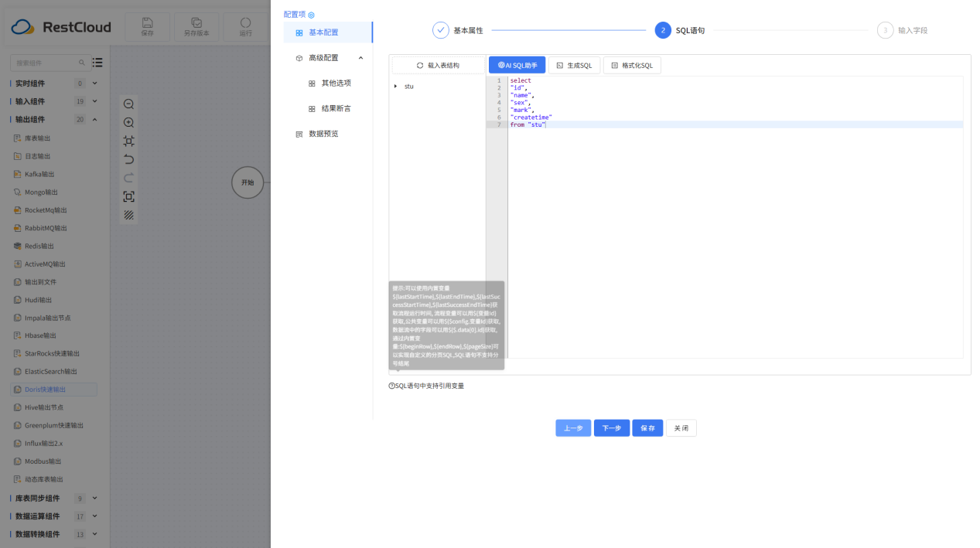Undo the last canvas action

click(129, 160)
